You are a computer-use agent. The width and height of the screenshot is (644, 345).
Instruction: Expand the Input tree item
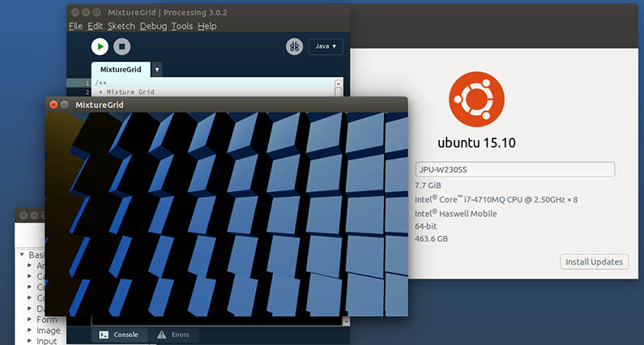(30, 341)
